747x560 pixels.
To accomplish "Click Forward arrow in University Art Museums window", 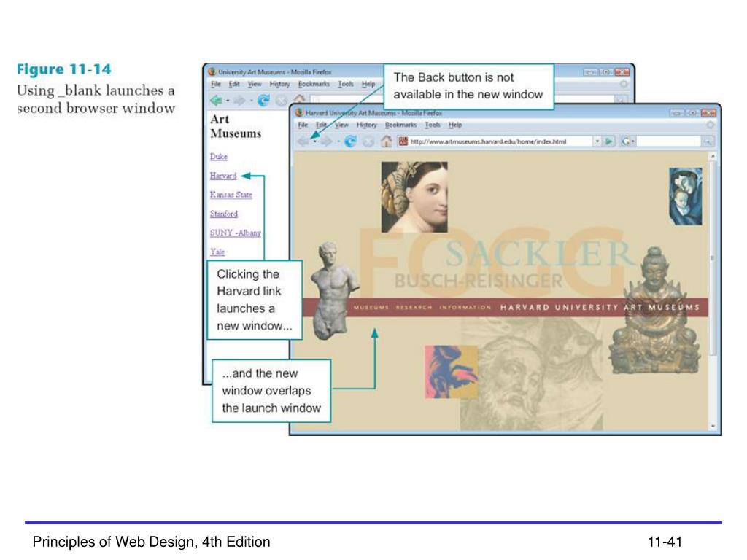I will click(x=239, y=101).
